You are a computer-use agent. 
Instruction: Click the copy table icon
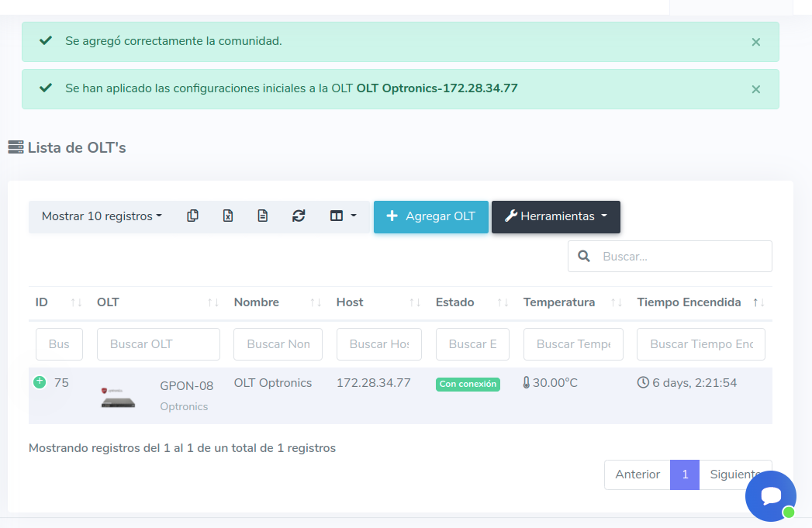click(x=192, y=216)
